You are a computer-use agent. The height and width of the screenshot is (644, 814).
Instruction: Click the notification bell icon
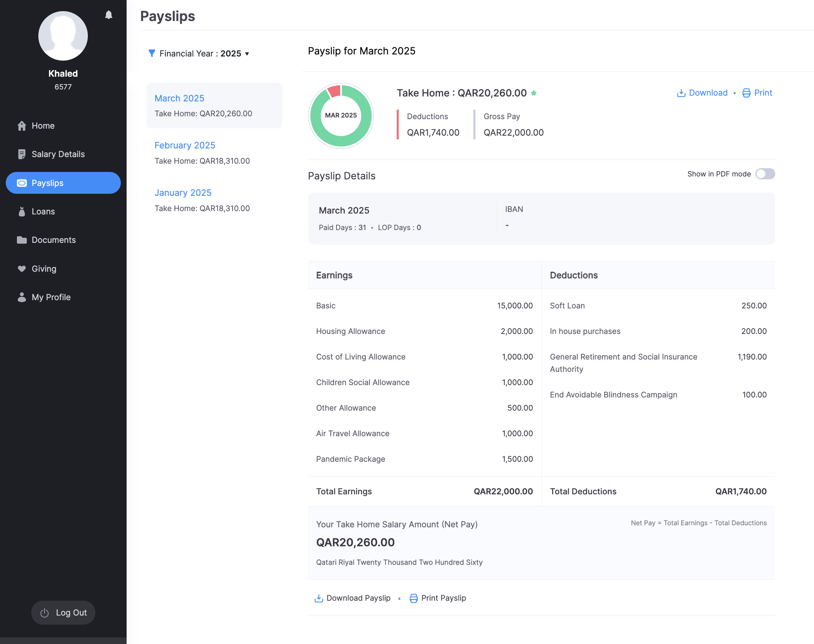click(x=108, y=15)
